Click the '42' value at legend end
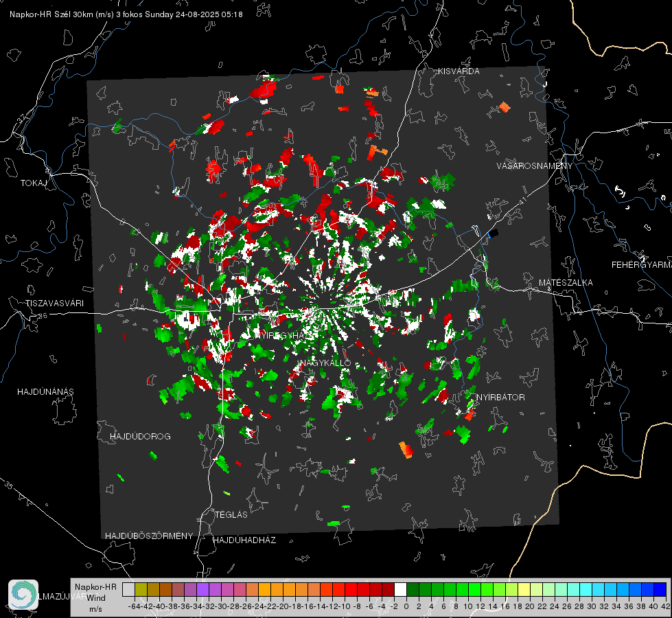Viewport: 672px width, 618px height. click(x=666, y=606)
